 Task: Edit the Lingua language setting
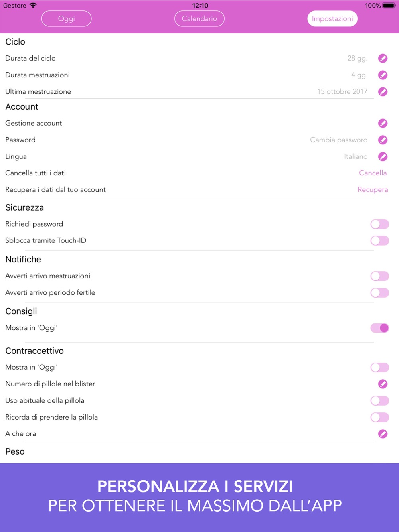tap(383, 157)
